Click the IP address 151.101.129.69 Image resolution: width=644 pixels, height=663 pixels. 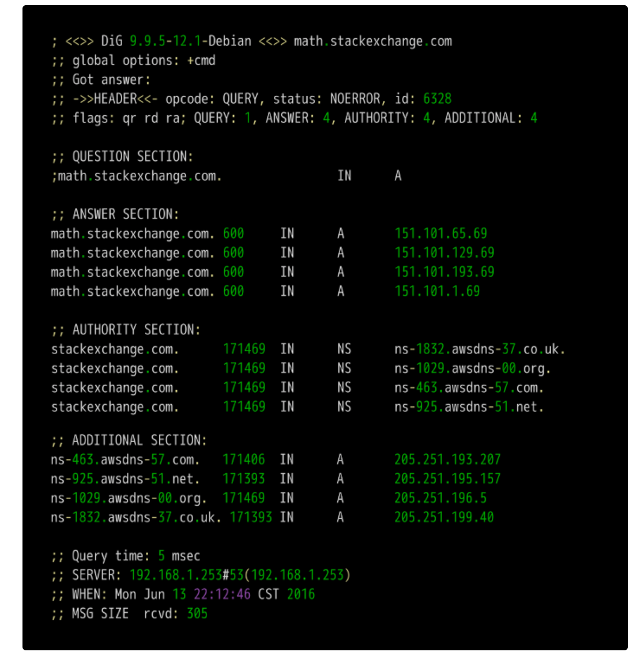[x=445, y=253]
